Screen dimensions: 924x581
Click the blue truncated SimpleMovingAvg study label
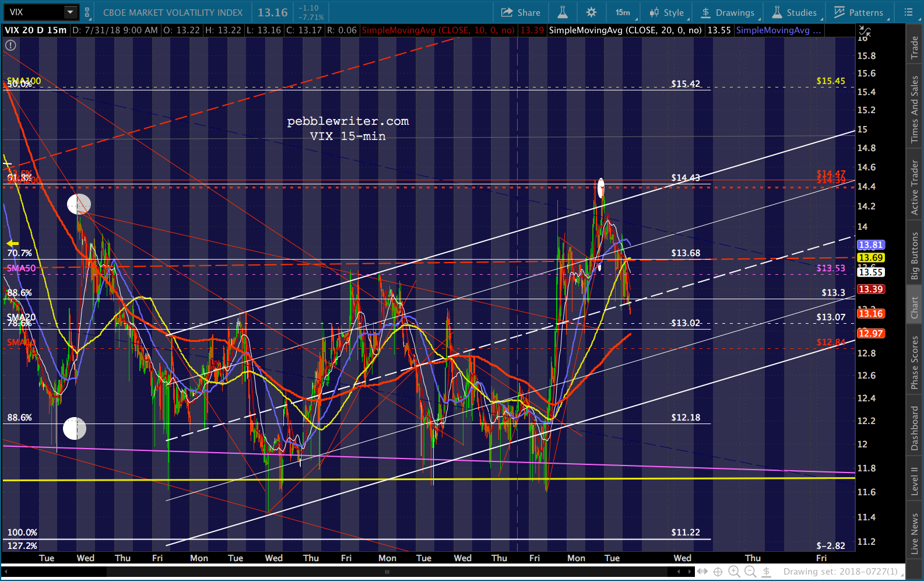(778, 30)
